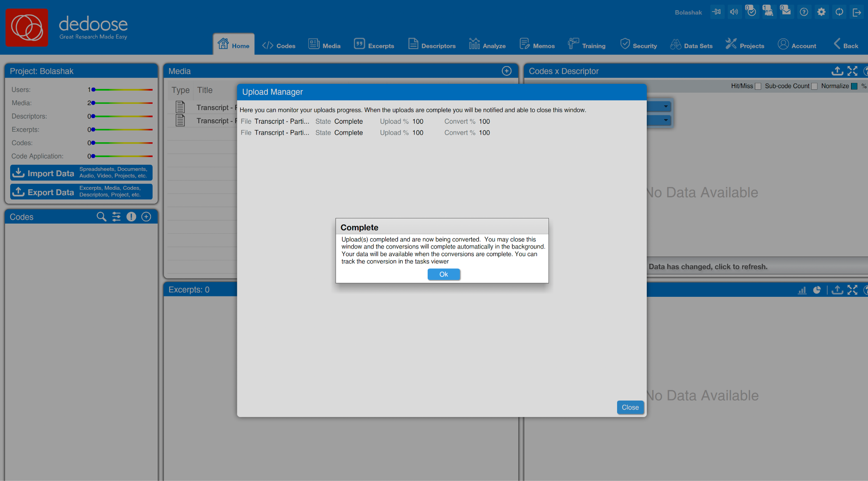The image size is (868, 481).
Task: Open the Account tab
Action: pos(797,45)
